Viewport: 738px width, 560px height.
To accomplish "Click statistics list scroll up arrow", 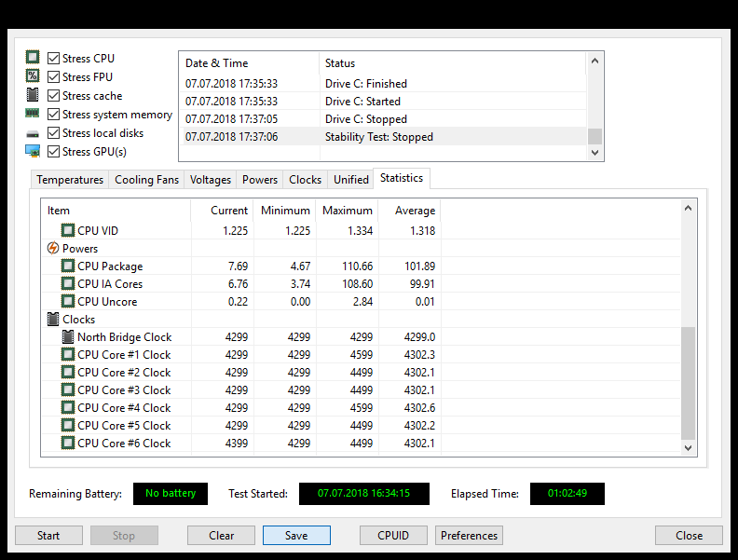I will click(688, 208).
